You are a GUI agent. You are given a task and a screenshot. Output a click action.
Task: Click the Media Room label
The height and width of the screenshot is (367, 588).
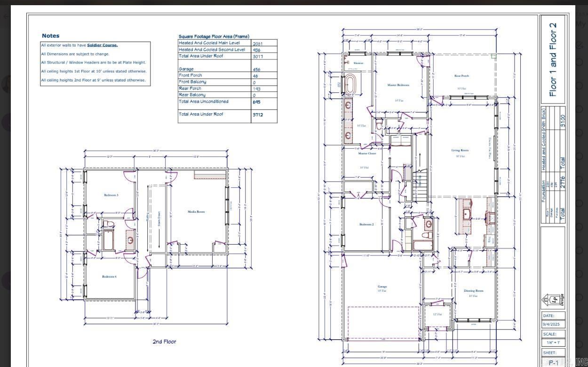click(x=196, y=212)
